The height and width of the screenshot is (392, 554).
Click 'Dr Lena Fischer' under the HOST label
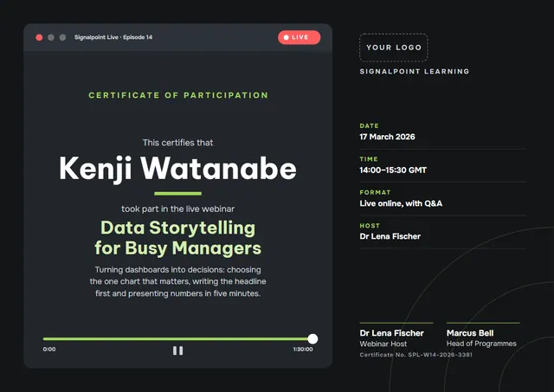click(x=390, y=236)
